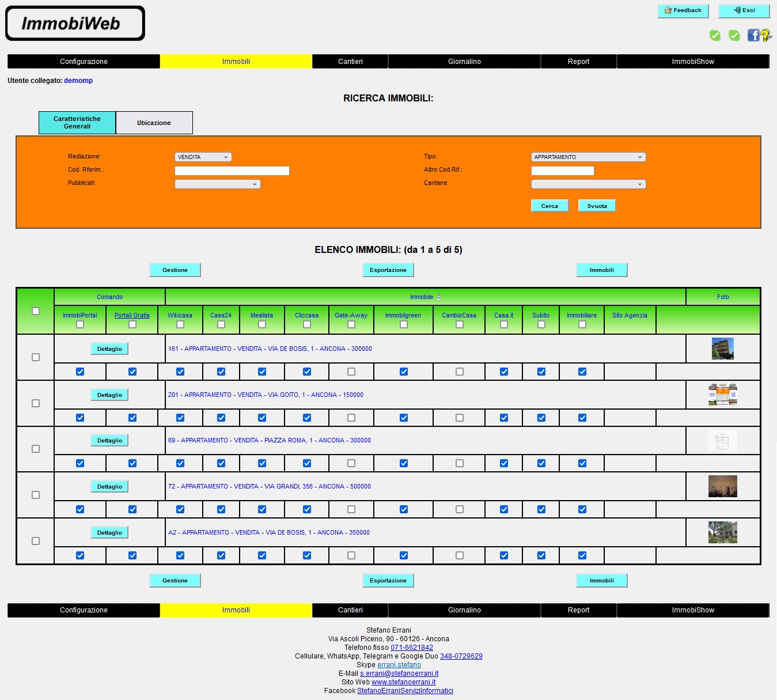The image size is (777, 700).
Task: Open the Tipo dropdown showing APPARTAMENTO
Action: [588, 156]
